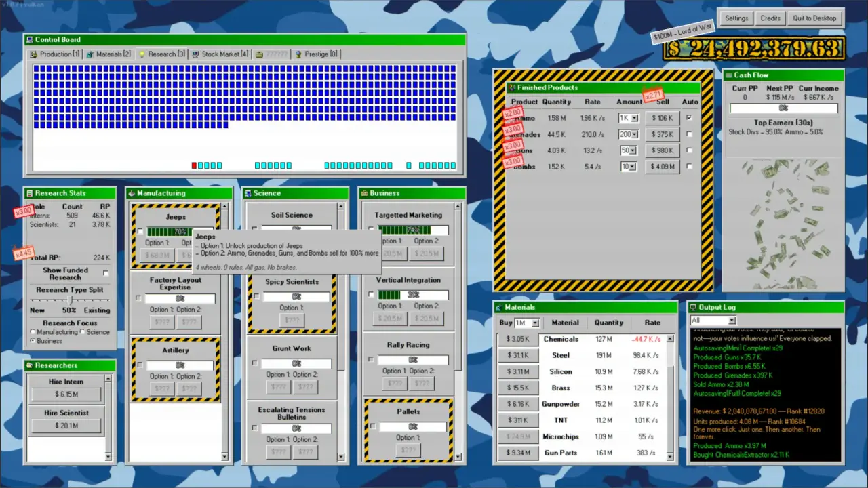Click the red research block
This screenshot has width=868, height=488.
click(195, 165)
